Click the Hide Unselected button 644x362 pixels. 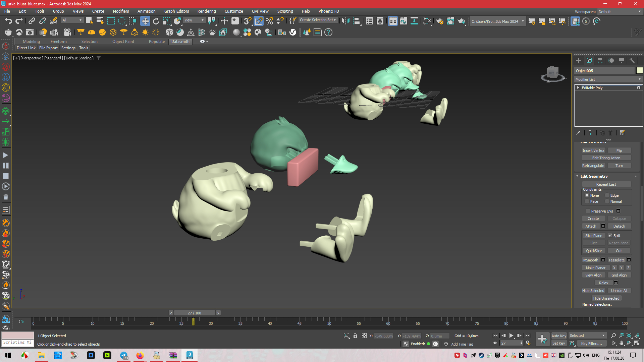coord(606,298)
